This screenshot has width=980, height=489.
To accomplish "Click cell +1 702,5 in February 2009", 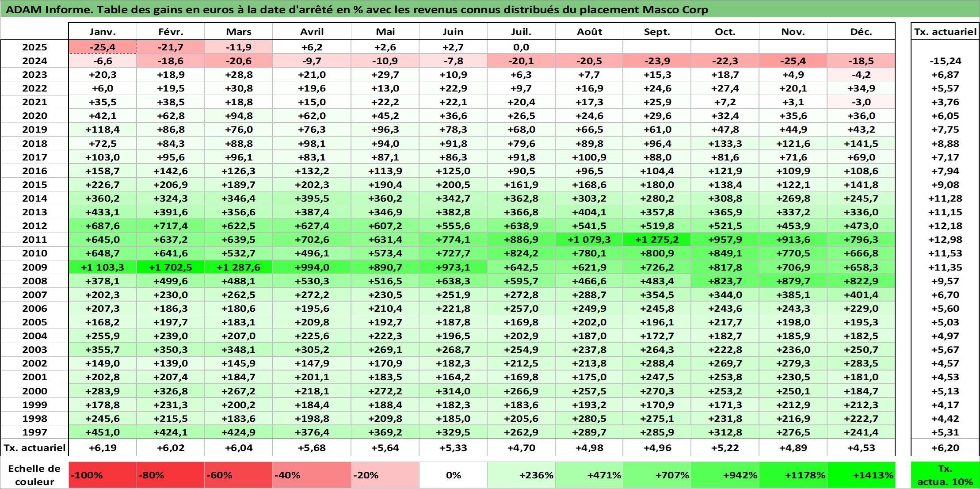I will 171,267.
